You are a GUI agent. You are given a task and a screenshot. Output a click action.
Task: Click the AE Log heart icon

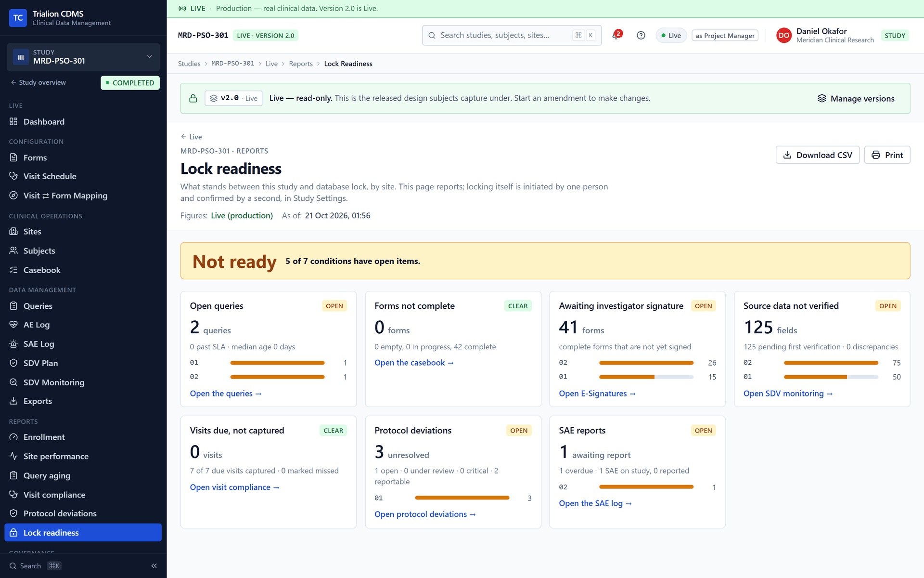(x=13, y=325)
